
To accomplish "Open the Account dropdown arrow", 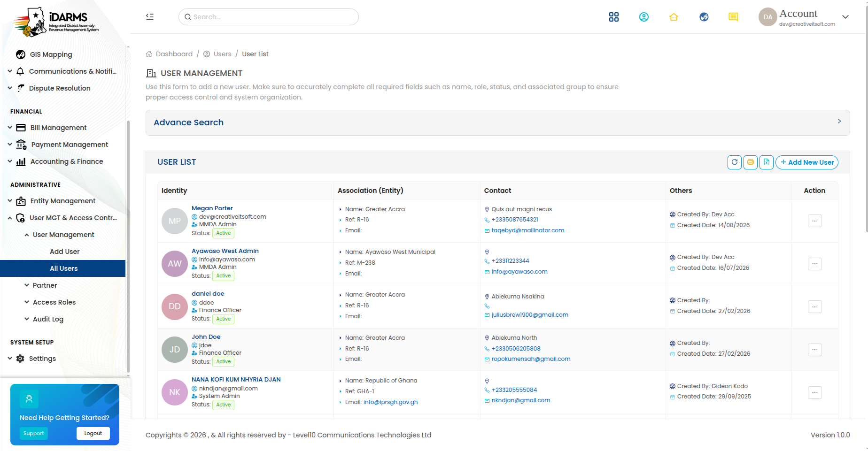I will point(845,17).
